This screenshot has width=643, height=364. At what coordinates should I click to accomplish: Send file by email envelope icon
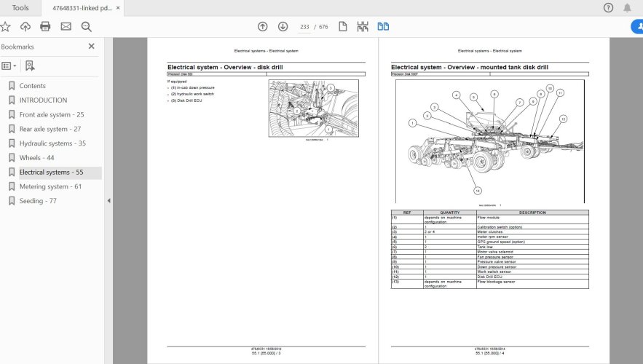(66, 27)
